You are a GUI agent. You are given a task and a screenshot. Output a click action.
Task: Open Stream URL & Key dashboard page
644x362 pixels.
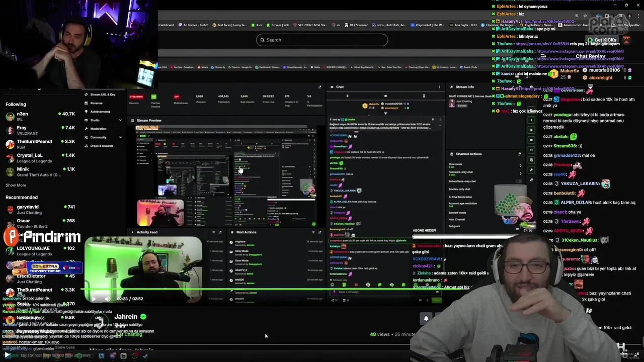tap(103, 95)
